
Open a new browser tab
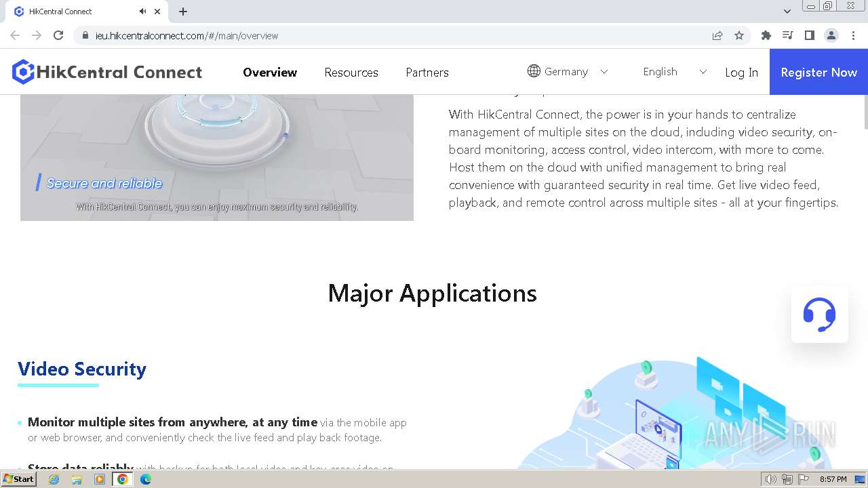183,12
